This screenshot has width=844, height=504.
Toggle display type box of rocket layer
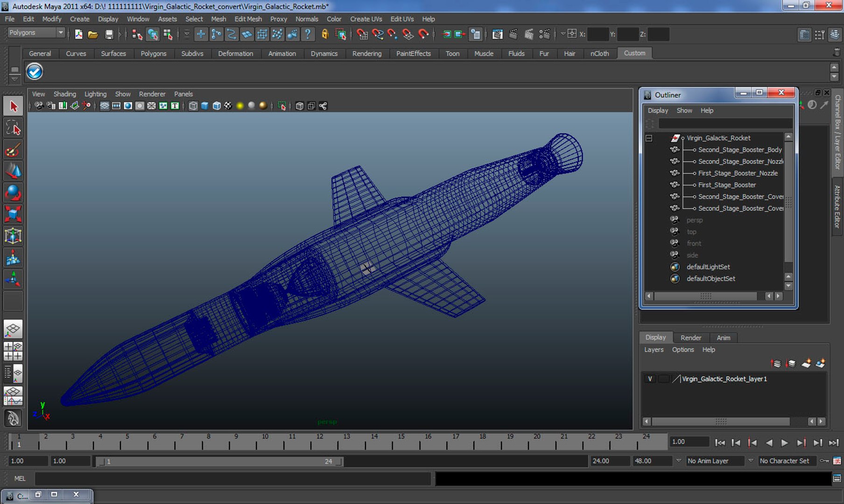coord(663,379)
